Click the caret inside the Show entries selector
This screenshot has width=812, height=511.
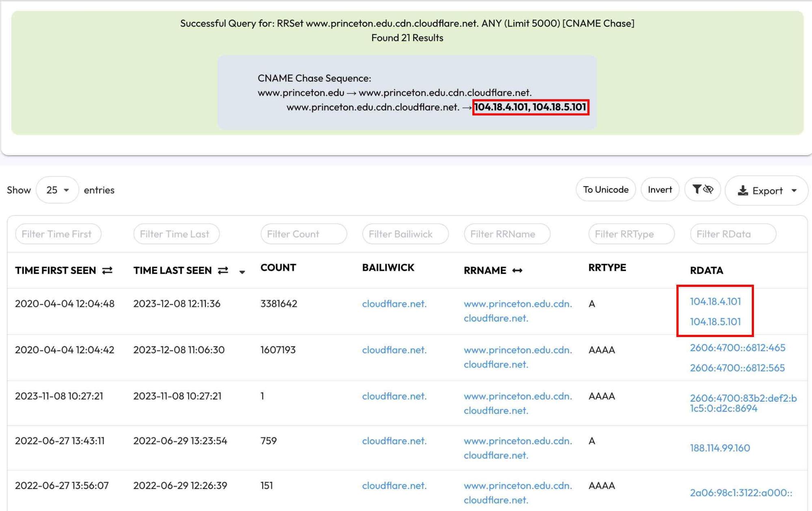(x=65, y=189)
